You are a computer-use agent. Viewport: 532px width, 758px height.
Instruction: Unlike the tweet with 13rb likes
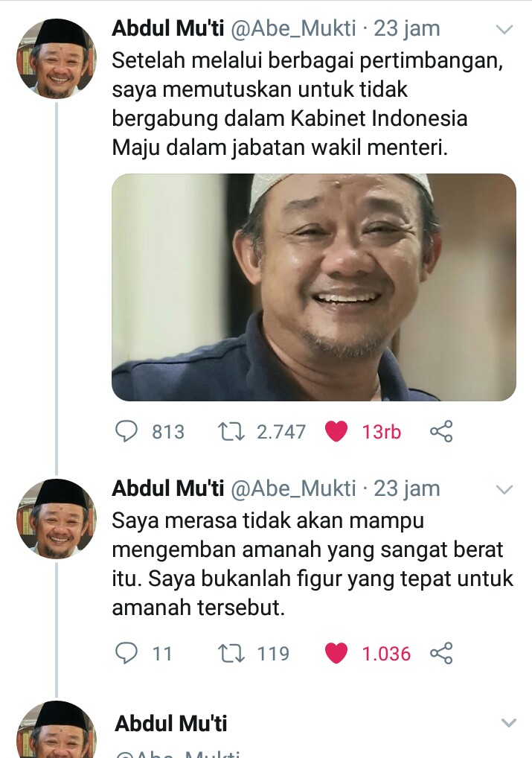click(336, 431)
